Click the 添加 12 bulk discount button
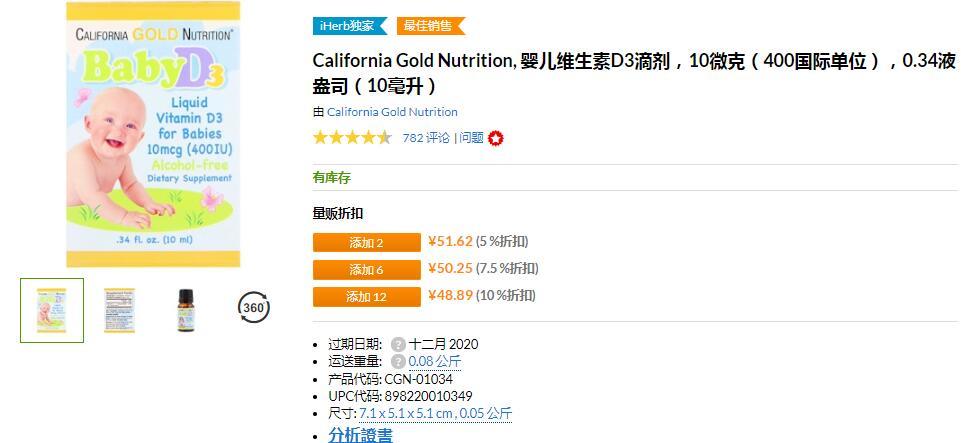The height and width of the screenshot is (443, 961). click(x=366, y=296)
